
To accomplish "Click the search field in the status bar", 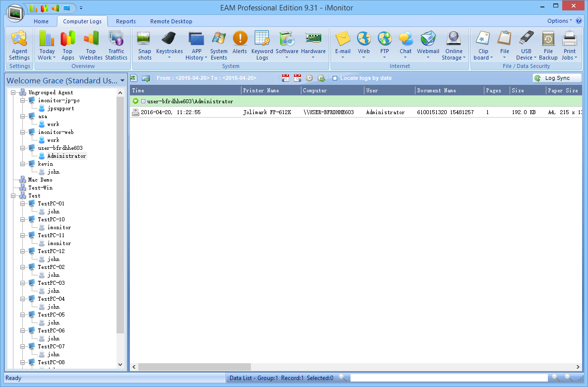I will pos(449,378).
